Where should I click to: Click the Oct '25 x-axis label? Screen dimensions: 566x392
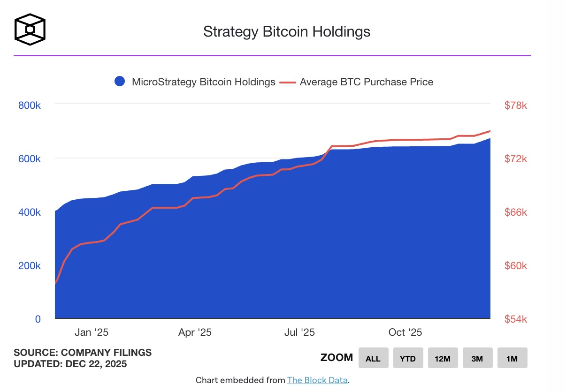[405, 332]
